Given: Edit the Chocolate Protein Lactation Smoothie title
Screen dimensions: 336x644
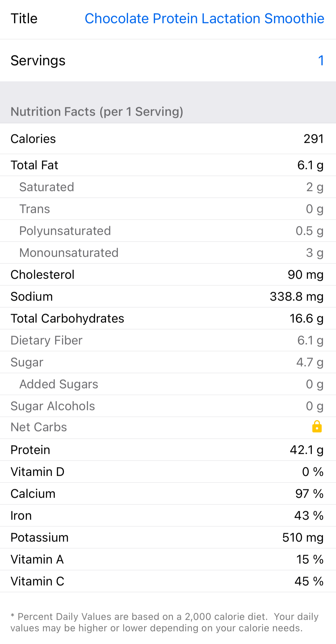Looking at the screenshot, I should coord(204,19).
